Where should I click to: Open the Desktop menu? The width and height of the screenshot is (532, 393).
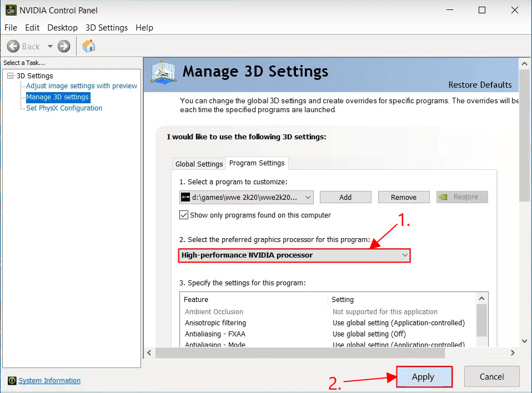[62, 27]
